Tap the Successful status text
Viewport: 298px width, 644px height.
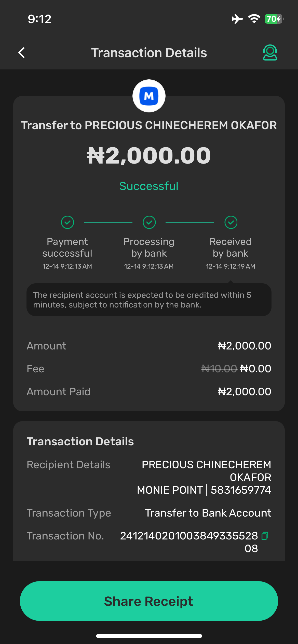point(149,186)
